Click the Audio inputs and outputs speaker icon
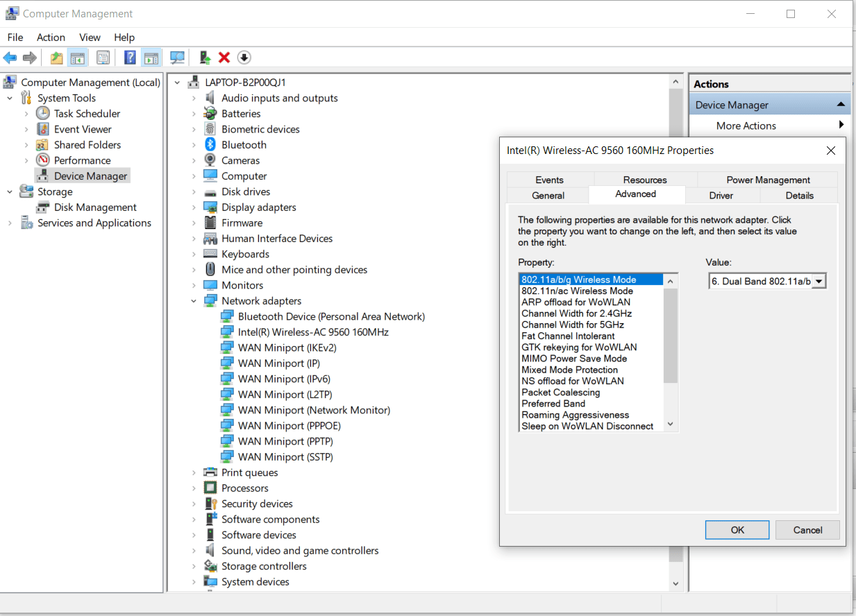 (x=210, y=98)
